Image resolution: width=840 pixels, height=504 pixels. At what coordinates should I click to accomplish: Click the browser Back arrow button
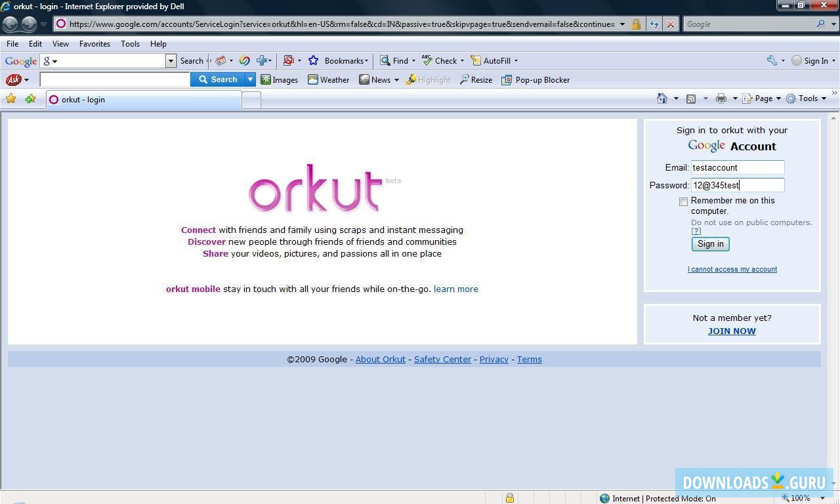10,24
